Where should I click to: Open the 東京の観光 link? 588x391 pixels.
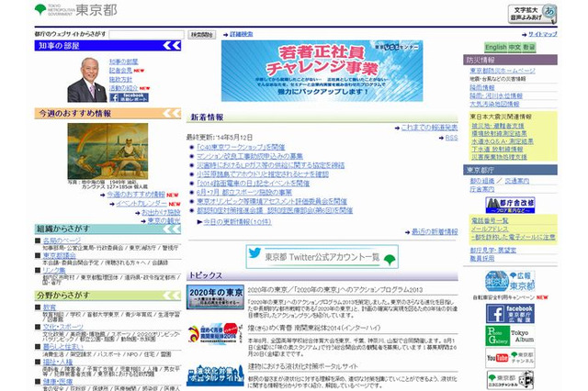(x=164, y=221)
